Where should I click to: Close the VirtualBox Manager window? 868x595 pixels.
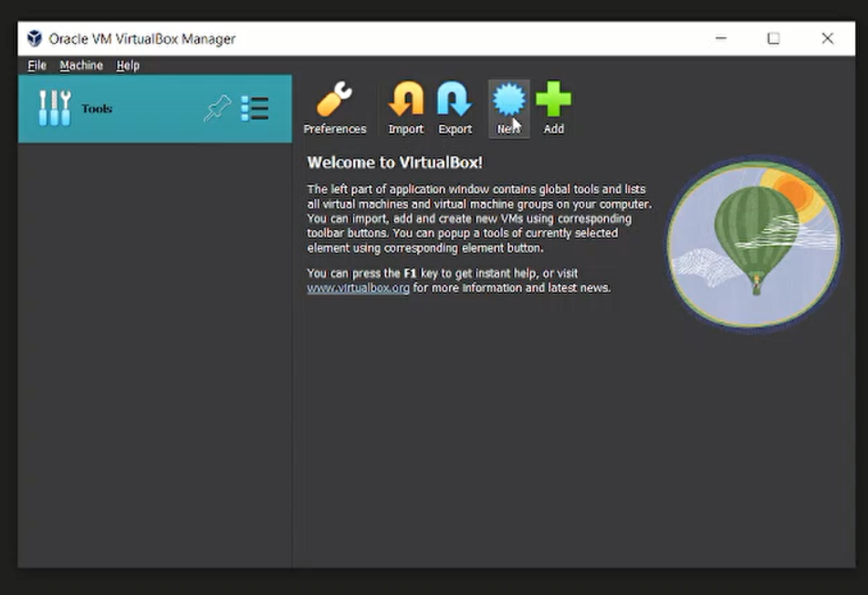pos(827,38)
